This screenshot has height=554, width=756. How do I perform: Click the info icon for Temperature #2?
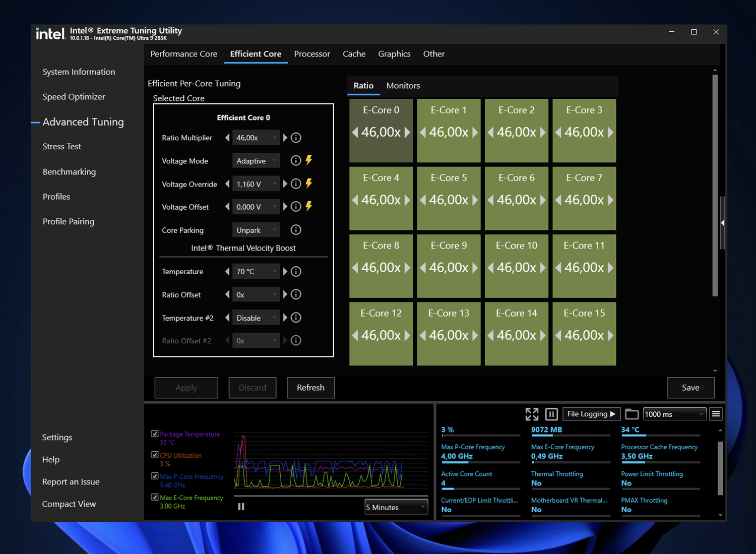[x=296, y=318]
